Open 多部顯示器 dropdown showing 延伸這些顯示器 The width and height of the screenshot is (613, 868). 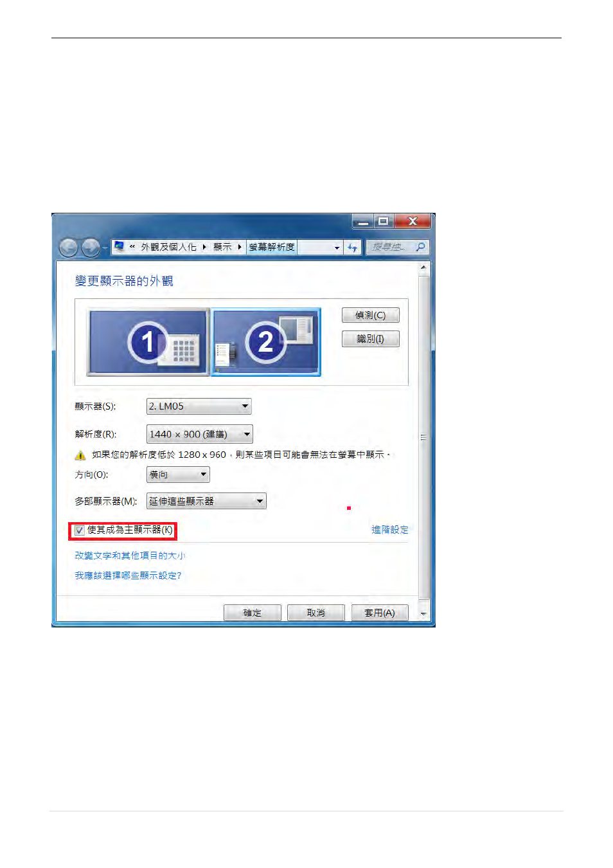pos(206,501)
